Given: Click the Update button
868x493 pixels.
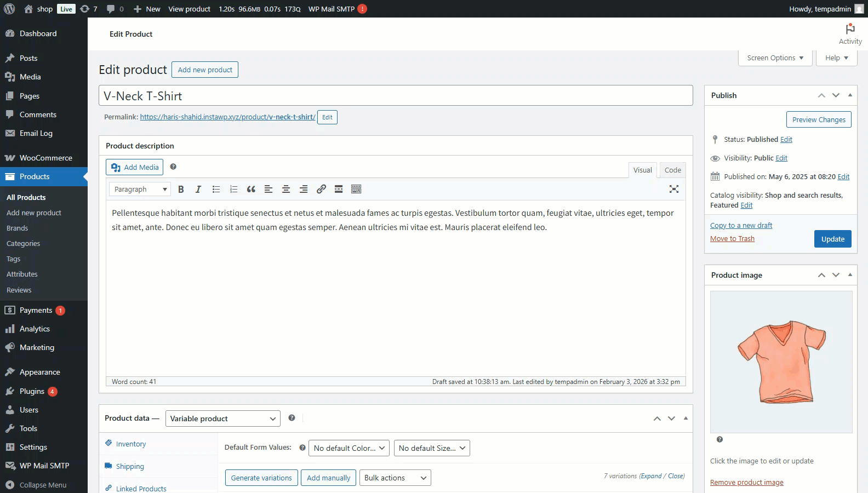Looking at the screenshot, I should pyautogui.click(x=832, y=239).
